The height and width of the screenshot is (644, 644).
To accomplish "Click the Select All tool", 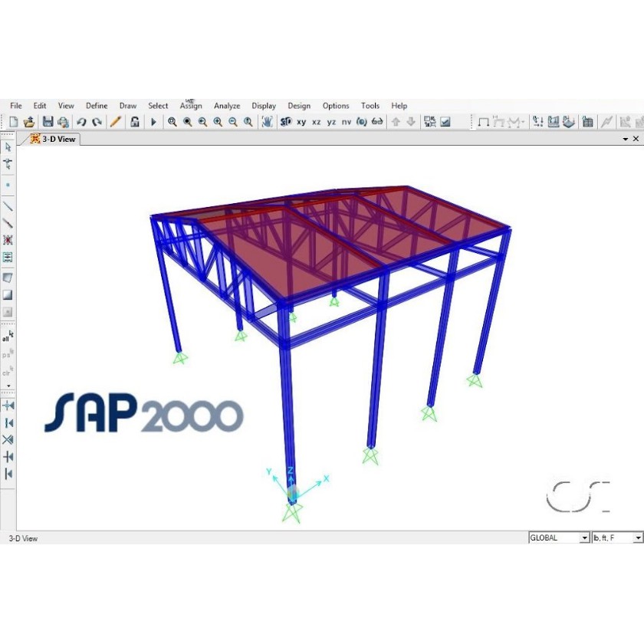I will click(8, 337).
